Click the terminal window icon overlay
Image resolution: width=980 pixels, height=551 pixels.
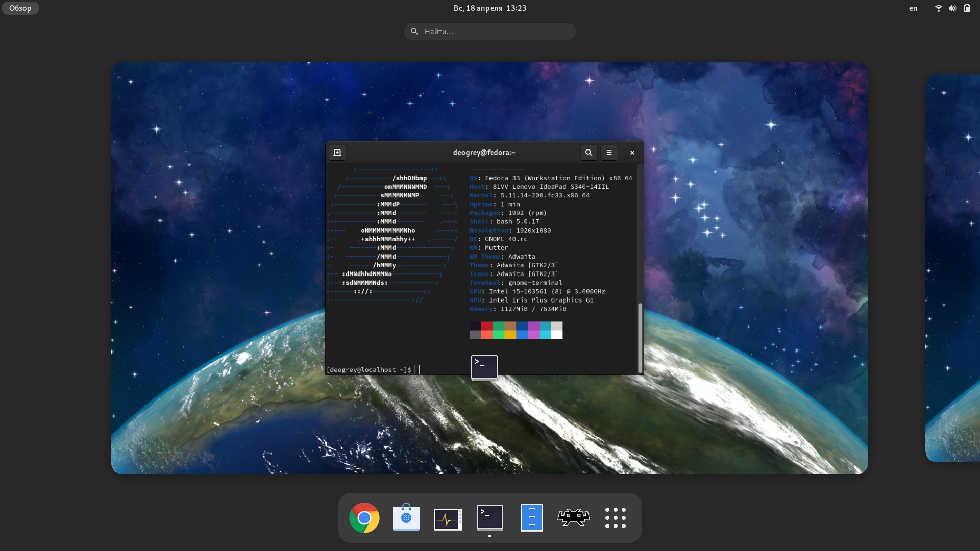[484, 367]
